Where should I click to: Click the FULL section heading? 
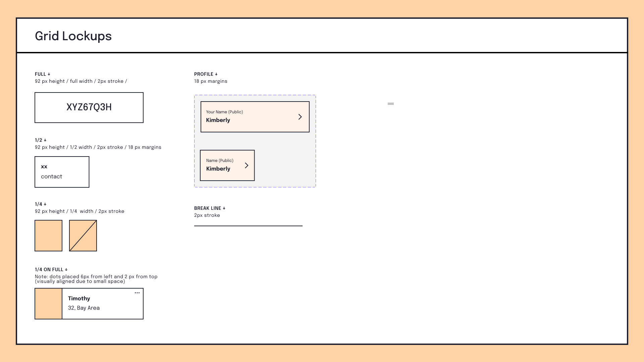pos(43,74)
